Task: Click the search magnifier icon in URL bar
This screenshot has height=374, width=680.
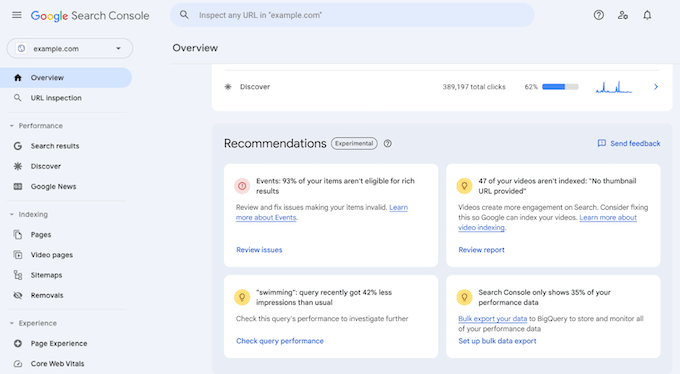Action: [184, 15]
